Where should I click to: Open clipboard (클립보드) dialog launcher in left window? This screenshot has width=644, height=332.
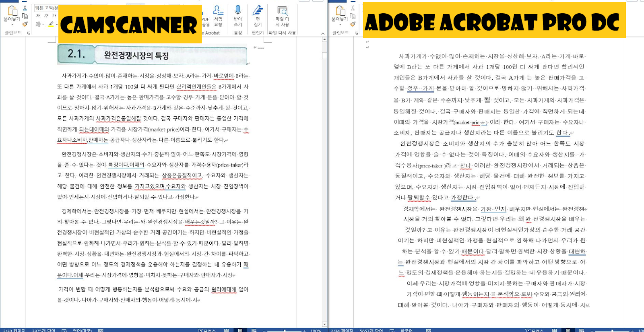pyautogui.click(x=29, y=33)
